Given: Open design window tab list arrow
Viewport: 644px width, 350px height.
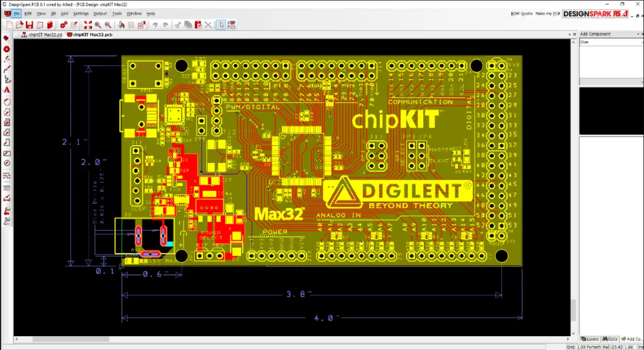Looking at the screenshot, I should pos(569,35).
